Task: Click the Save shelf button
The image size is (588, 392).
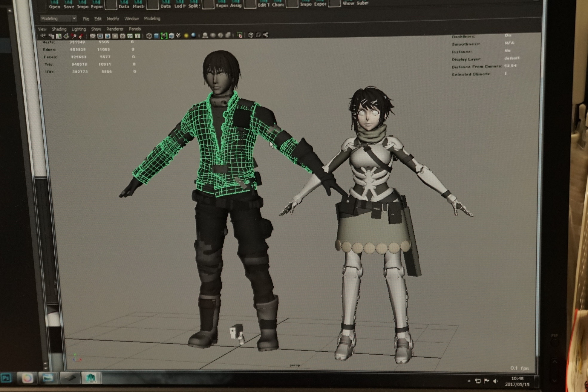Action: click(68, 4)
